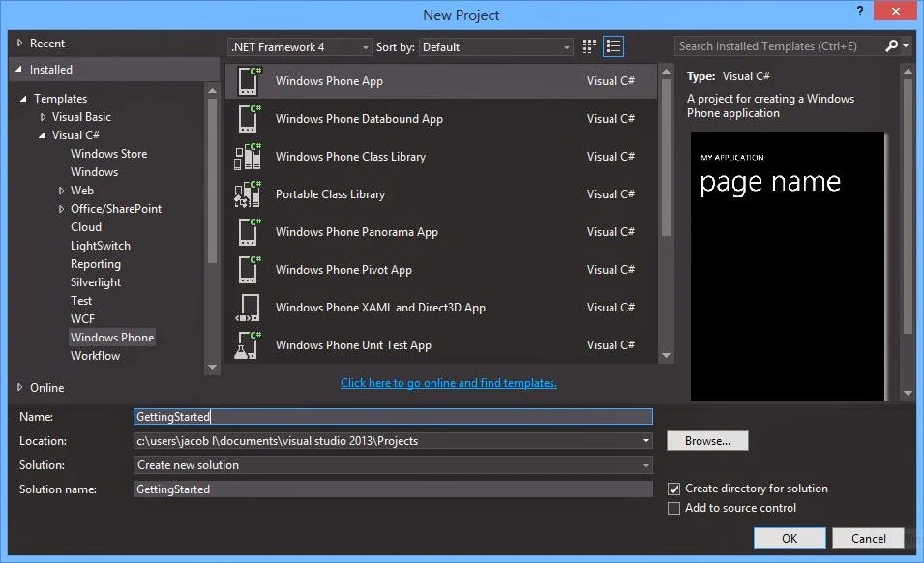Click the Windows Phone Unit Test App icon
924x563 pixels.
pyautogui.click(x=248, y=345)
